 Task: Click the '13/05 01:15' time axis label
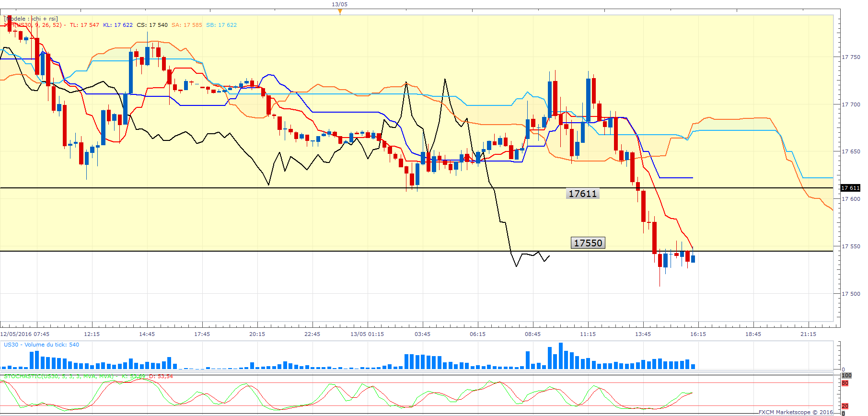[367, 334]
